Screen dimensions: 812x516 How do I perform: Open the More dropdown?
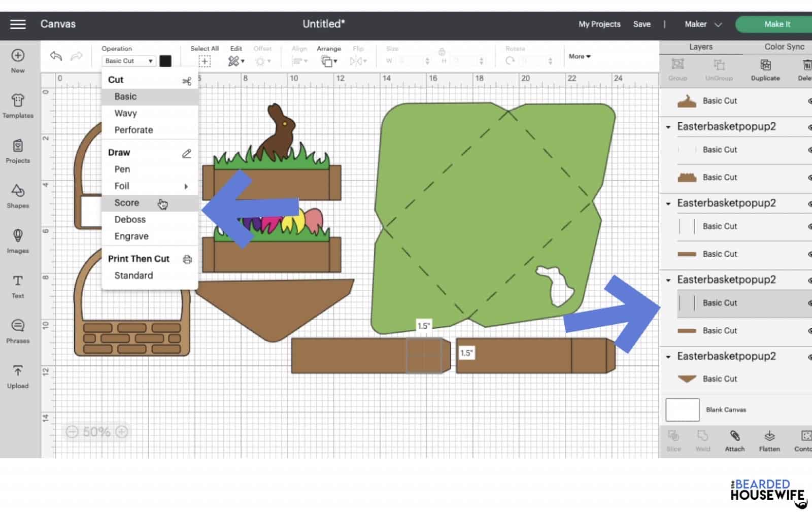click(x=580, y=56)
